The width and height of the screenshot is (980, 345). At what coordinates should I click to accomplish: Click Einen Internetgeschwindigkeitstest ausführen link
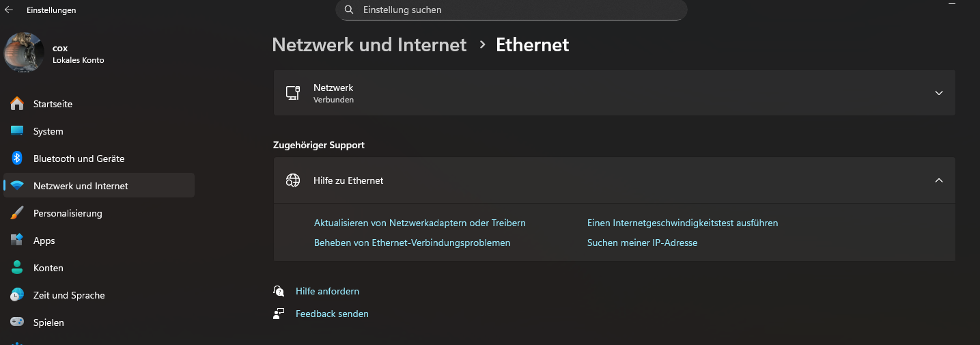click(x=682, y=223)
